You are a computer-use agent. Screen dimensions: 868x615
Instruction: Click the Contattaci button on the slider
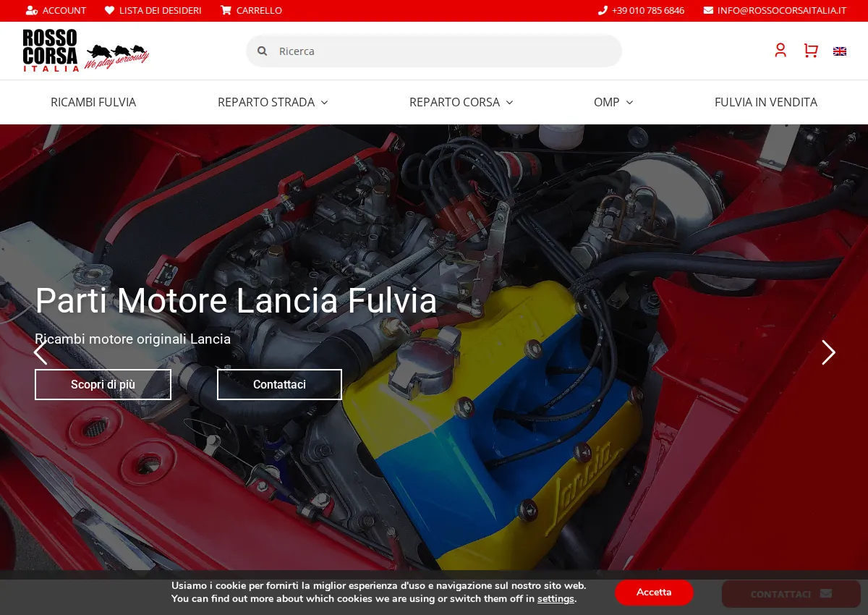tap(279, 384)
